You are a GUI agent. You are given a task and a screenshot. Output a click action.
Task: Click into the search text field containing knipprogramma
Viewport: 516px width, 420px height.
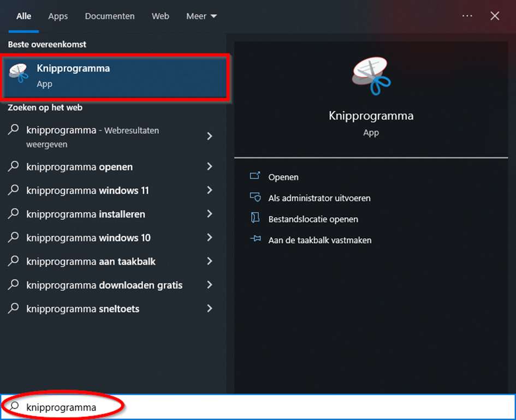(x=273, y=407)
